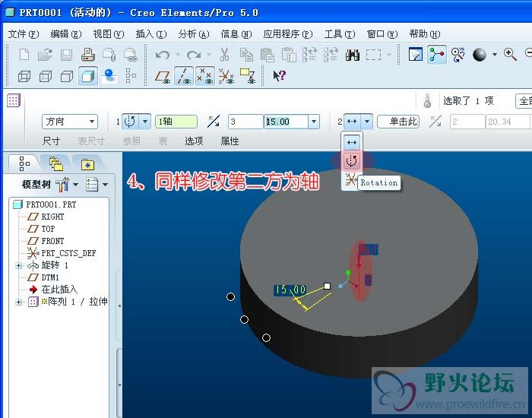
Task: Toggle spin center icon
Action: click(437, 54)
